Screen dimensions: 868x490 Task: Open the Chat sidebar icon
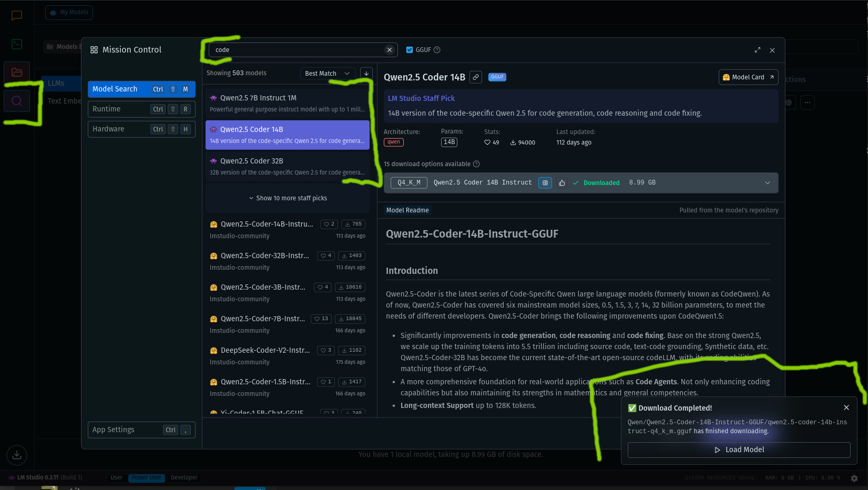[17, 16]
